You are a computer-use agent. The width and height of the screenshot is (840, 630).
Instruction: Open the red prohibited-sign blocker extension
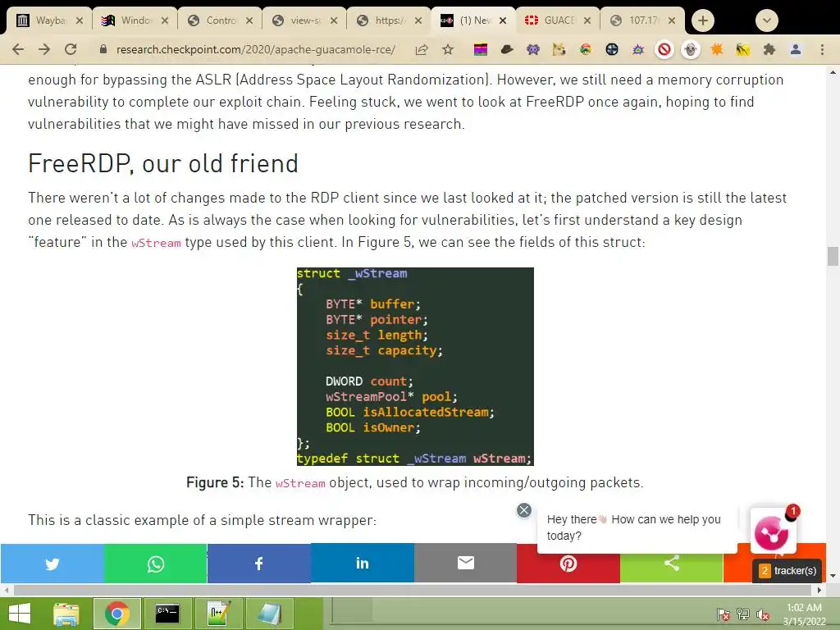click(664, 50)
